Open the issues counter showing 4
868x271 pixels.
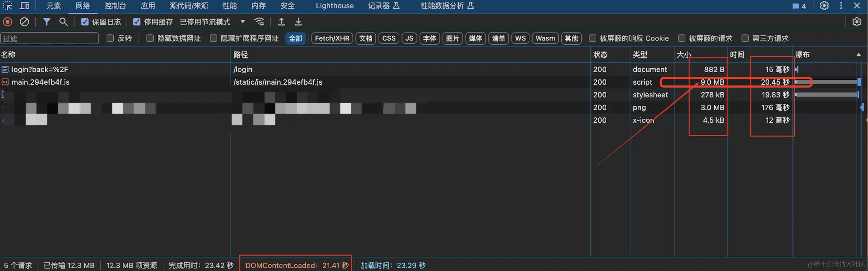[x=799, y=6]
